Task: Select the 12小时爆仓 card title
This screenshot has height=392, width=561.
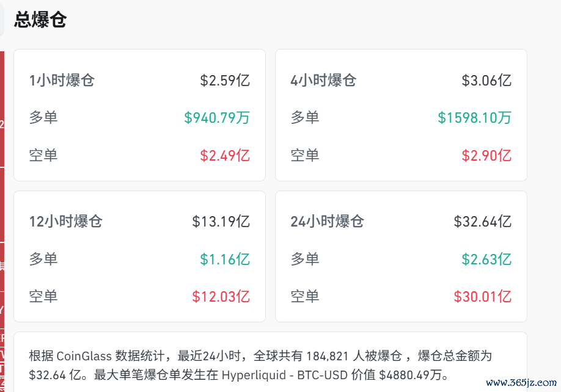Action: click(65, 221)
